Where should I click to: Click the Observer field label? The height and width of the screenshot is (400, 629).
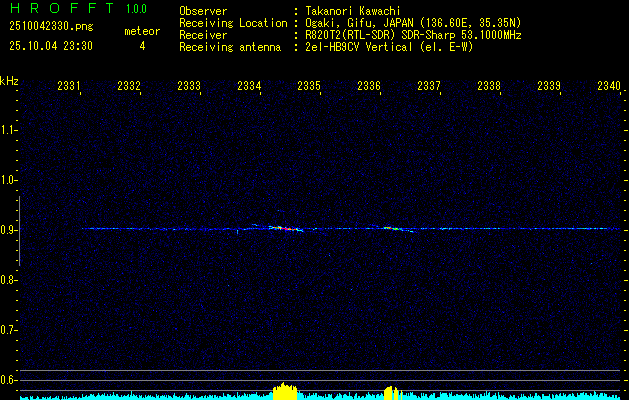(x=203, y=11)
